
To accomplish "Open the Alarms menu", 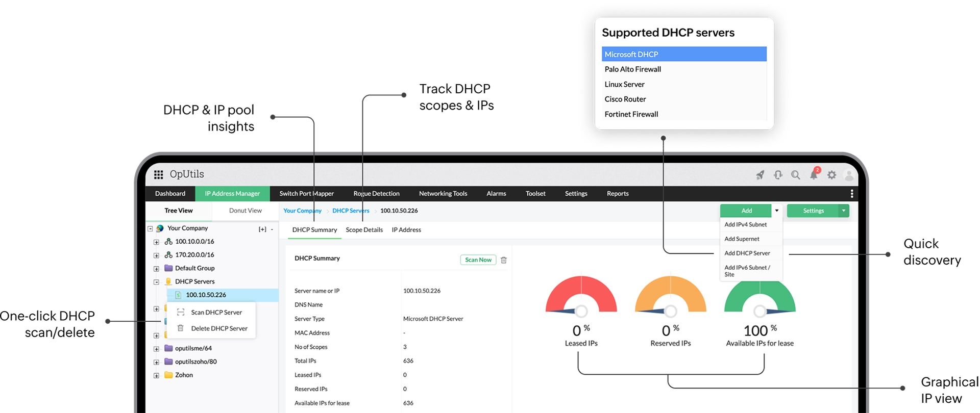I will 496,194.
